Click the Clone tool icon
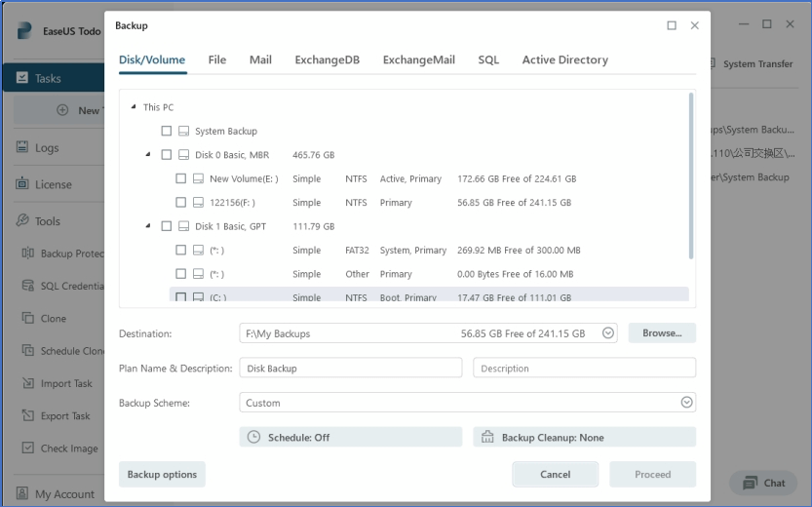The height and width of the screenshot is (507, 812). (29, 318)
